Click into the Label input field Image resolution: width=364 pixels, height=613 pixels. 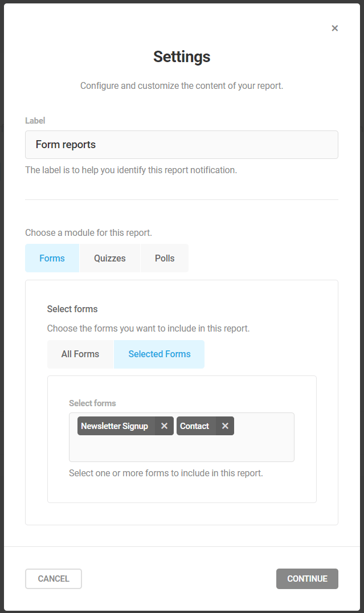tap(181, 145)
